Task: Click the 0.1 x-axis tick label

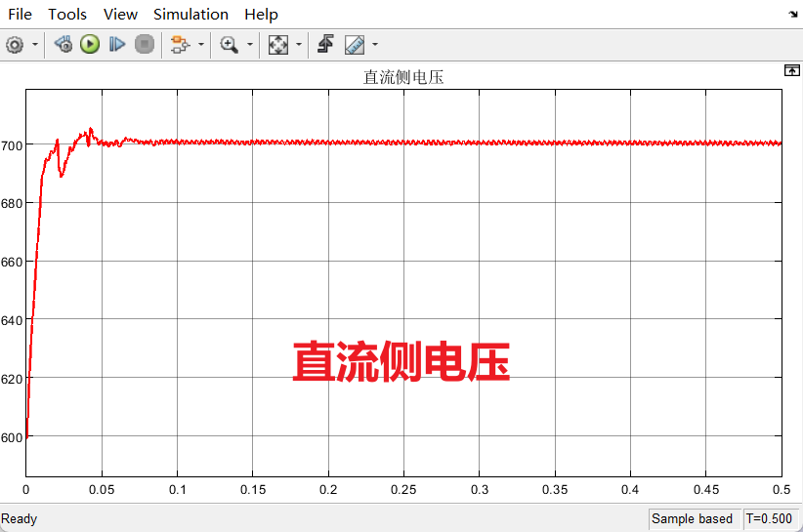Action: pyautogui.click(x=178, y=490)
